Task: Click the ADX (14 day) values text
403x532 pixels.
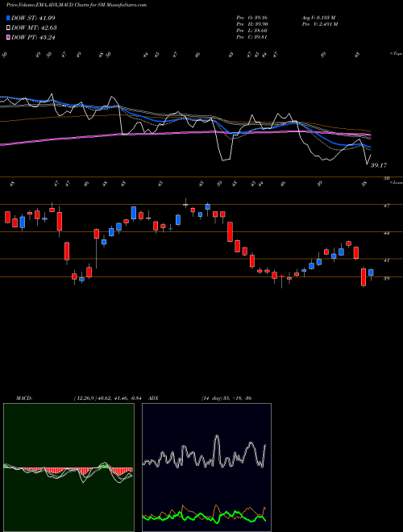Action: [226, 398]
